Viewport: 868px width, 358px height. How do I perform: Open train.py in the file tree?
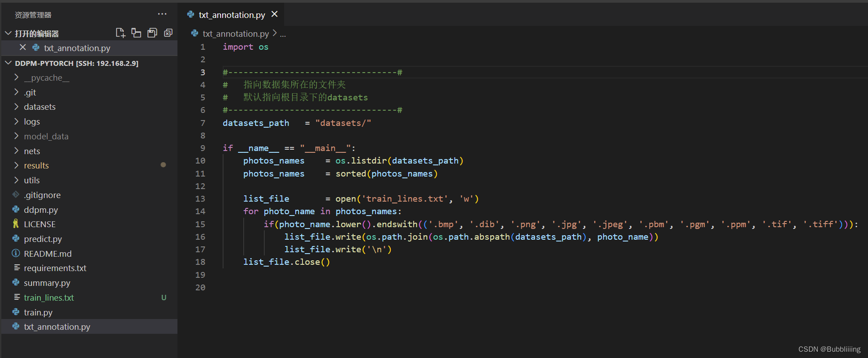pyautogui.click(x=90, y=312)
